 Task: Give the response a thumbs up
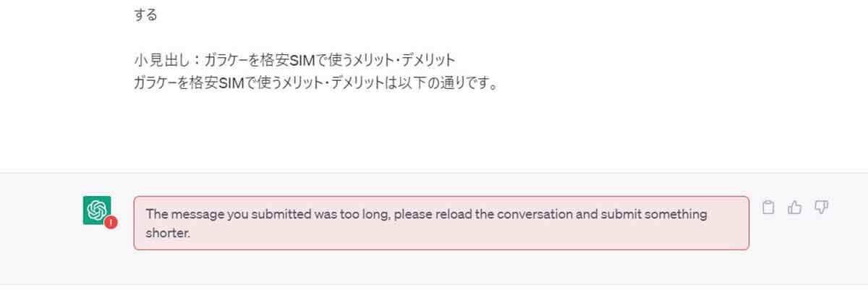tap(795, 208)
